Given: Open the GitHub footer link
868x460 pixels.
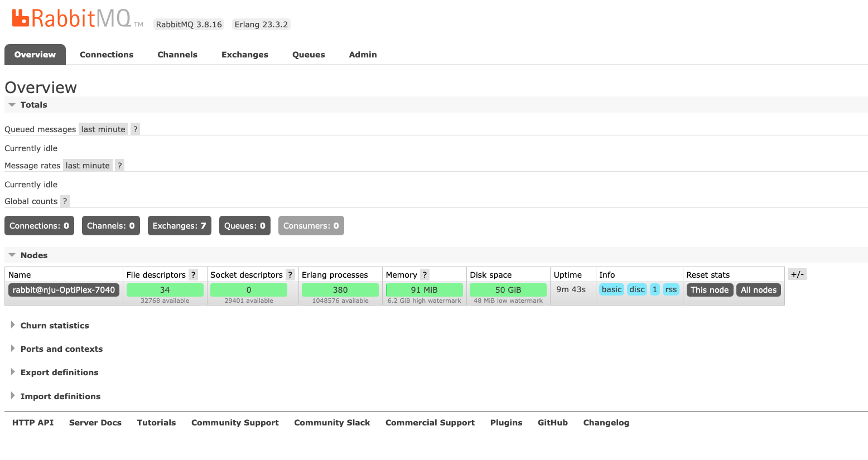Looking at the screenshot, I should pos(553,423).
